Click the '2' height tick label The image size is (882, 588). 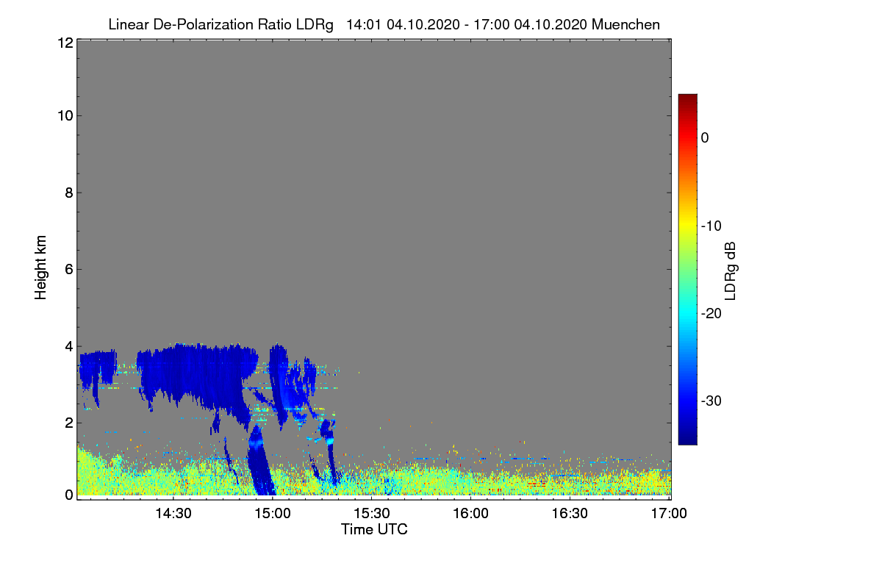(68, 423)
